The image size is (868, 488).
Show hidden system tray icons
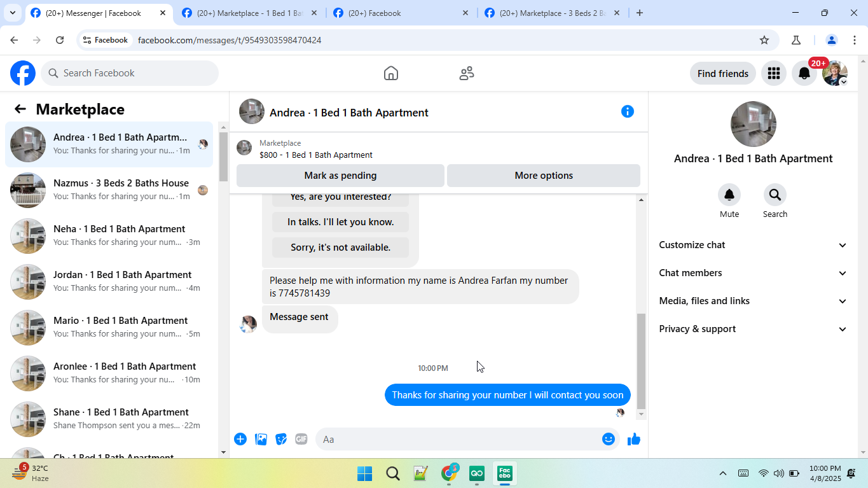coord(723,473)
